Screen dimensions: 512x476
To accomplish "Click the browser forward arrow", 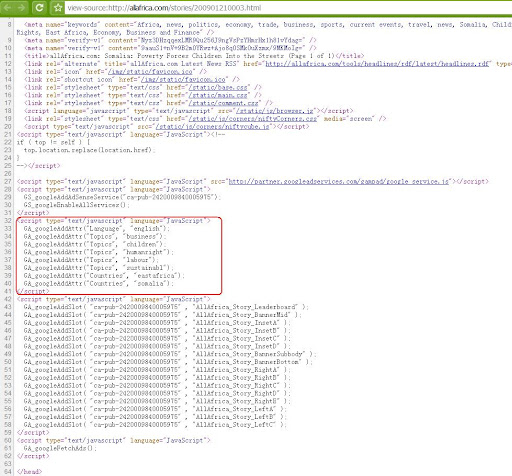I will (22, 8).
